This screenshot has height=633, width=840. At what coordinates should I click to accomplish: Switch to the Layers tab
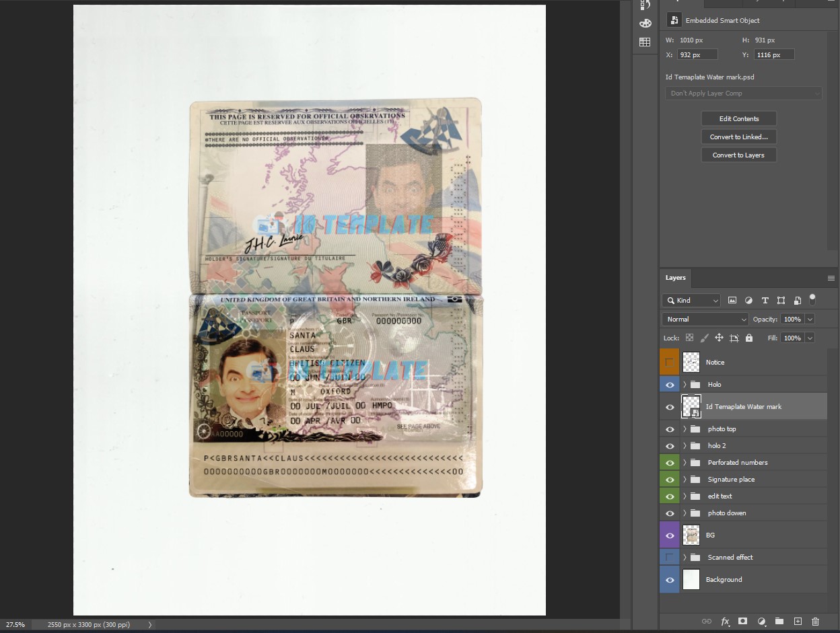tap(676, 278)
